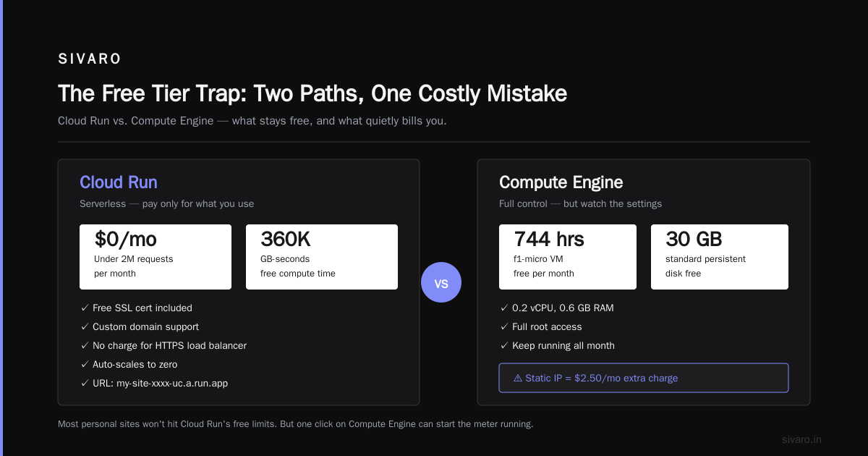Viewport: 868px width, 456px height.
Task: Click the Cloud Run heading
Action: pos(119,182)
